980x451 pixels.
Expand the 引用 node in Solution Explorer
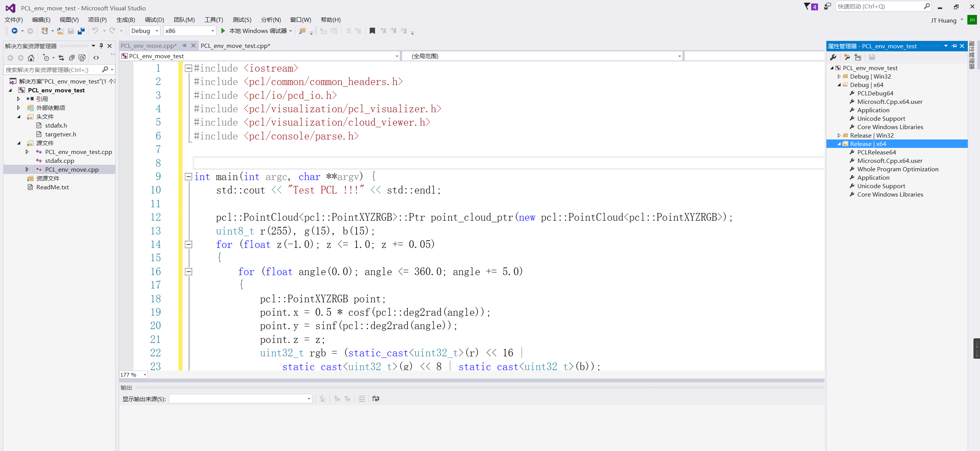click(18, 99)
